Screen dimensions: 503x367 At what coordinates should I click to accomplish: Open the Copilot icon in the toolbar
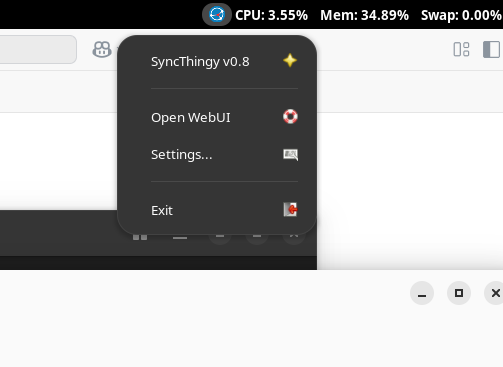[x=102, y=50]
